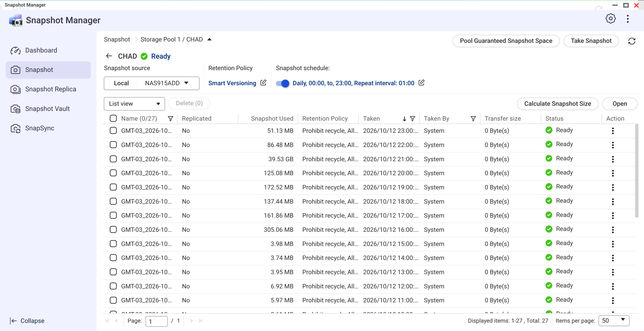Click the Take Snapshot button
The height and width of the screenshot is (331, 644).
pos(591,41)
